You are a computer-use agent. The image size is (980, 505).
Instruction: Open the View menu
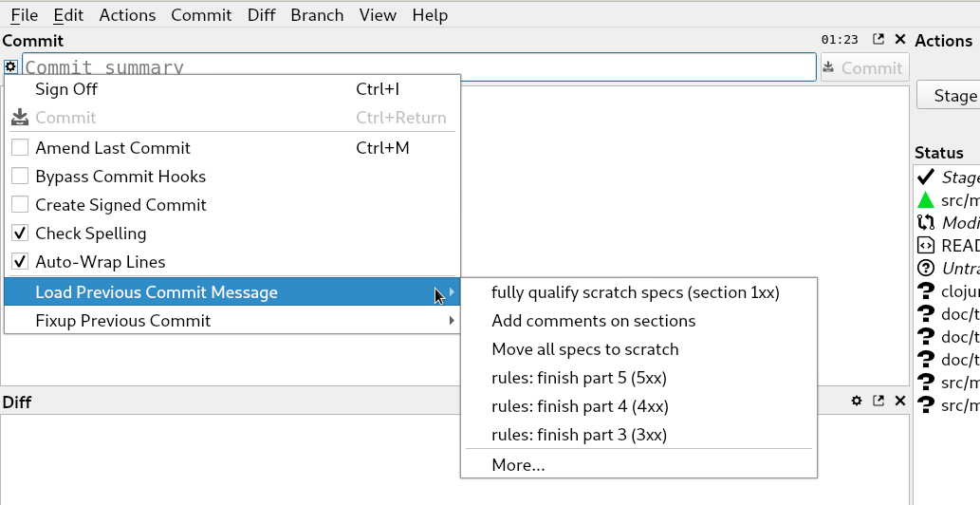(x=378, y=15)
